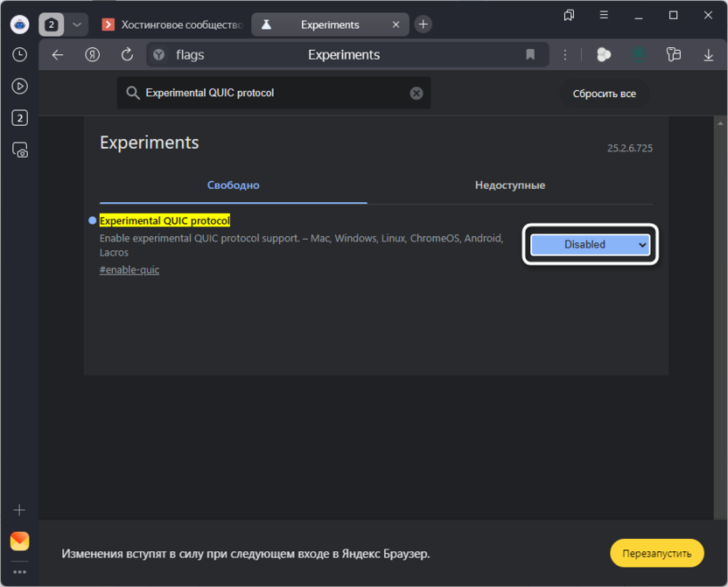Bookmark this page using the address bar icon
The image size is (728, 587).
(x=530, y=54)
